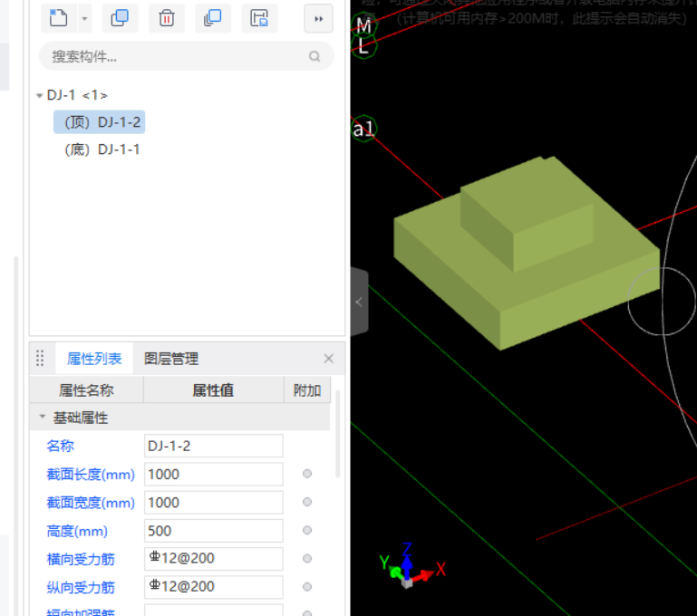Click the axis label L marker
Image resolution: width=697 pixels, height=616 pixels.
point(363,46)
